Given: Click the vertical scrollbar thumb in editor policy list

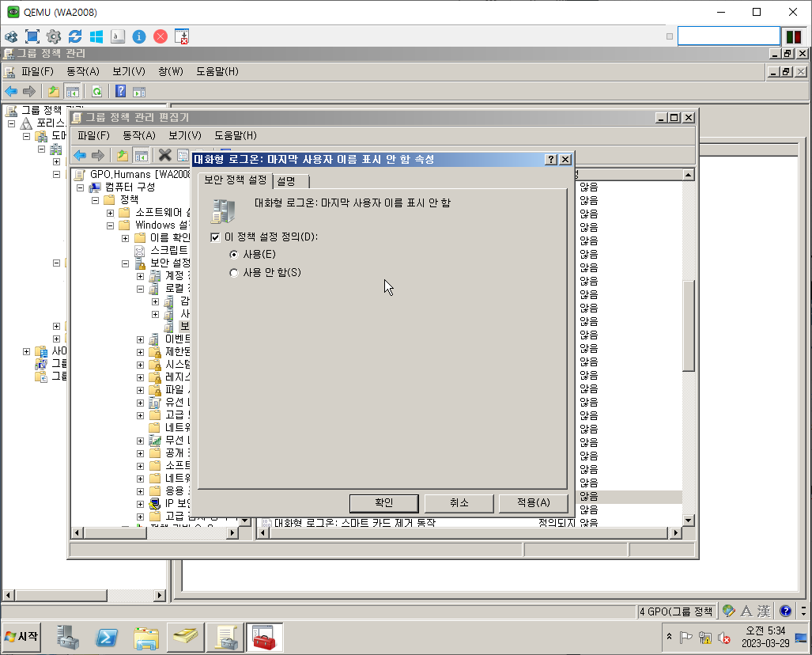Looking at the screenshot, I should tap(688, 325).
